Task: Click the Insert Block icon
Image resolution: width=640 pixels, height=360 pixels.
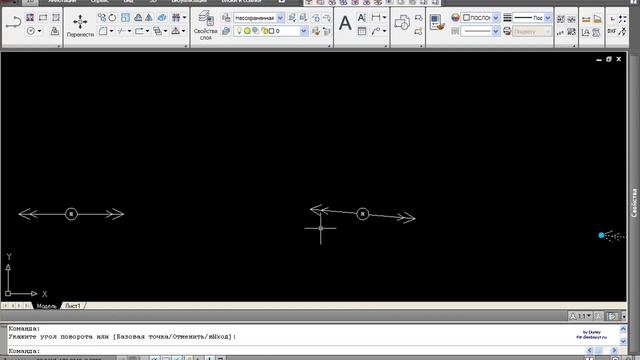Action: point(402,22)
